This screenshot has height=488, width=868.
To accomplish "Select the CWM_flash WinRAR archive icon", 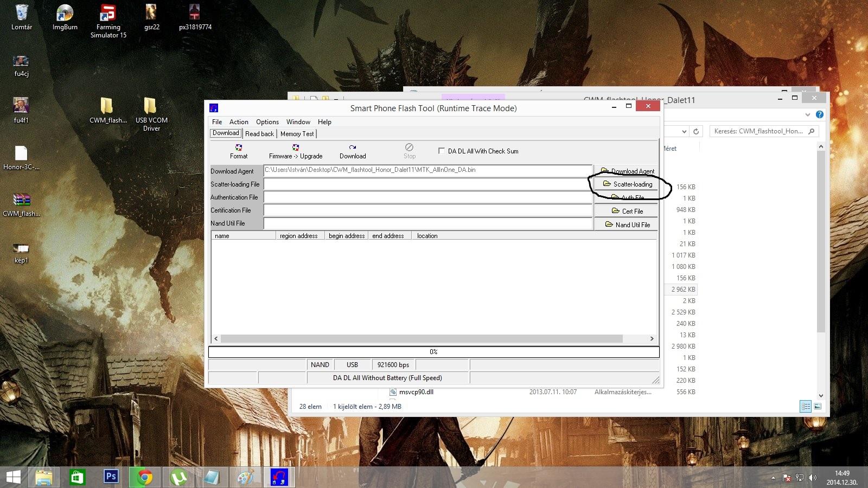I will pyautogui.click(x=21, y=204).
